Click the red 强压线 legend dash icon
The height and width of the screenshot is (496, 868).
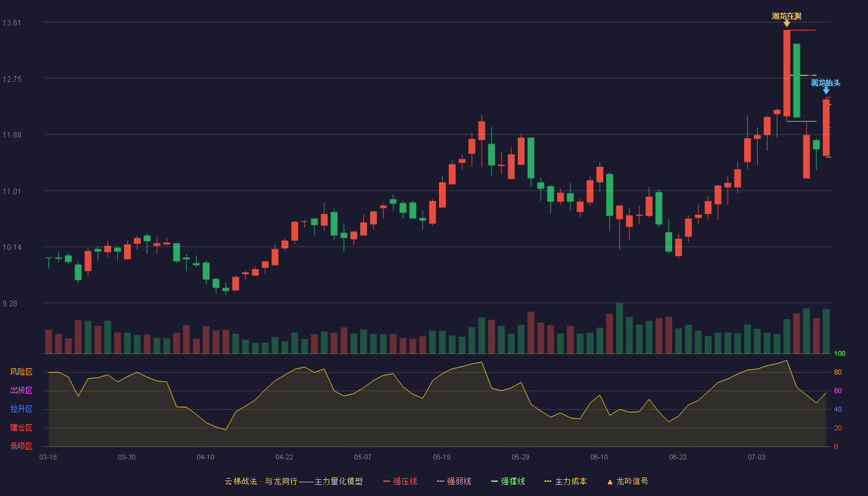click(x=386, y=481)
